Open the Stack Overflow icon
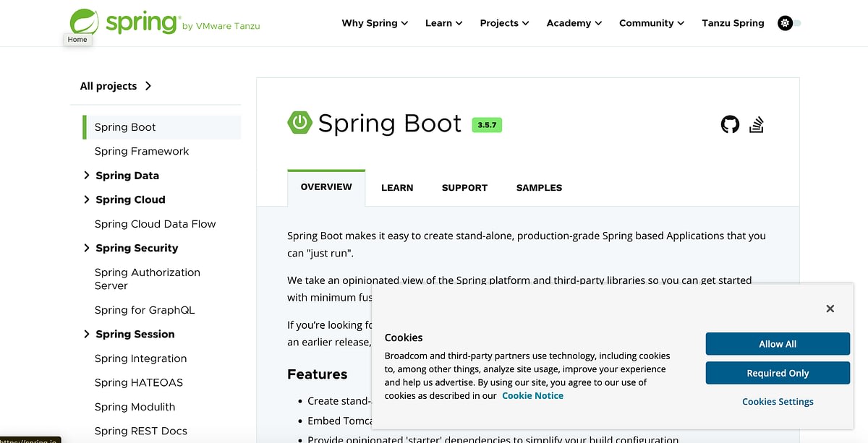 (x=757, y=124)
